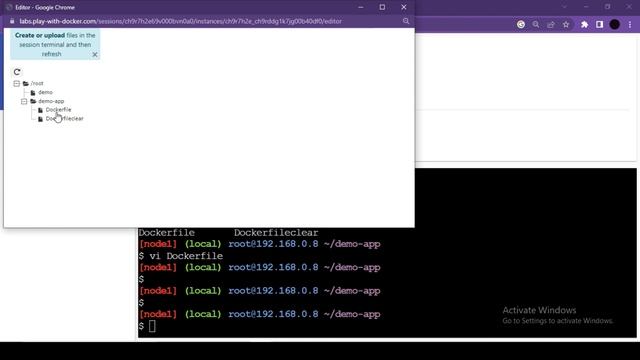This screenshot has height=360, width=640.
Task: Toggle the Chrome side panel icon
Action: (599, 24)
